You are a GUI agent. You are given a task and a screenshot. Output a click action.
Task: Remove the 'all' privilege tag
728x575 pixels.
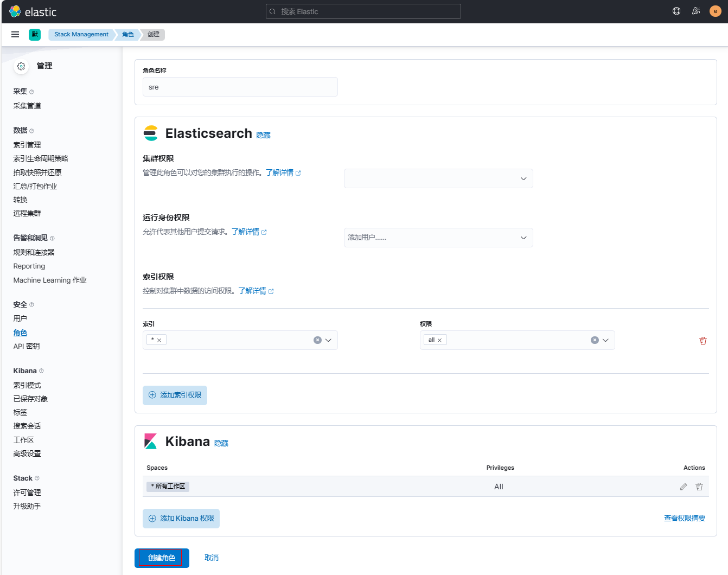(439, 340)
